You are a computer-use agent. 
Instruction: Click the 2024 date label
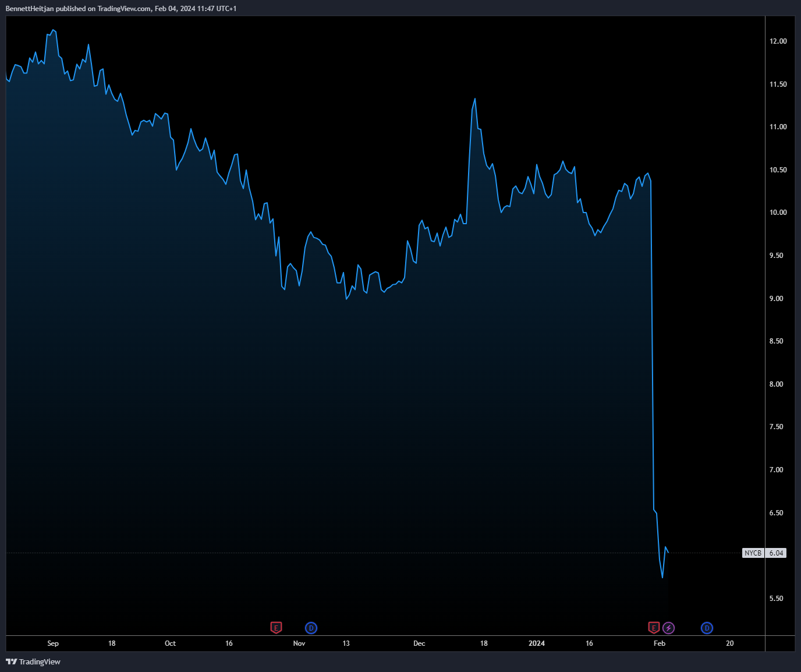pyautogui.click(x=537, y=643)
